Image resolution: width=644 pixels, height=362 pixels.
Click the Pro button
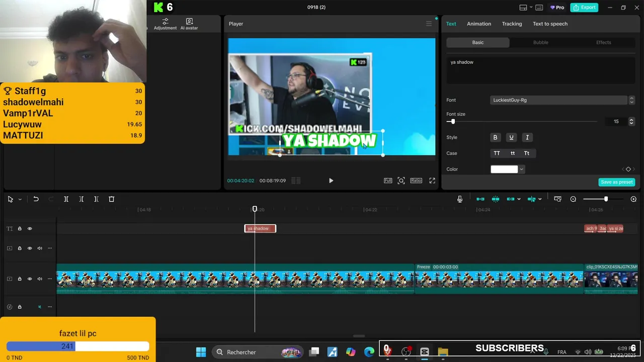(x=557, y=8)
